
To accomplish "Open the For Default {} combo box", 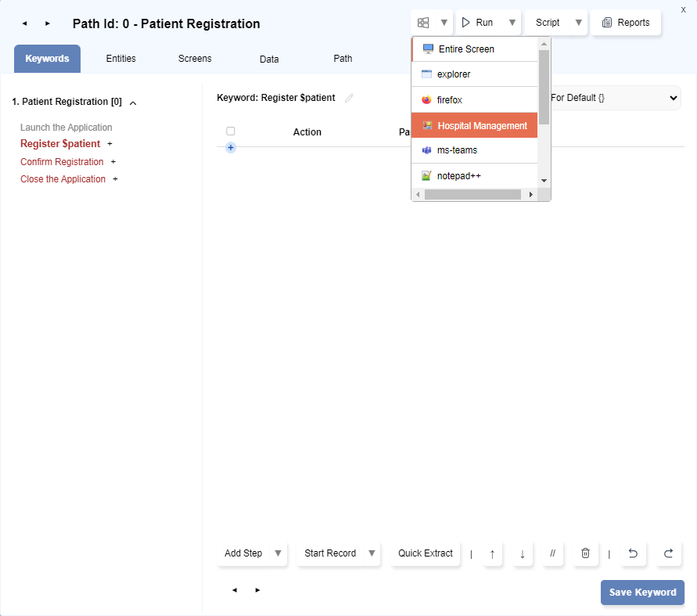I will coord(613,98).
